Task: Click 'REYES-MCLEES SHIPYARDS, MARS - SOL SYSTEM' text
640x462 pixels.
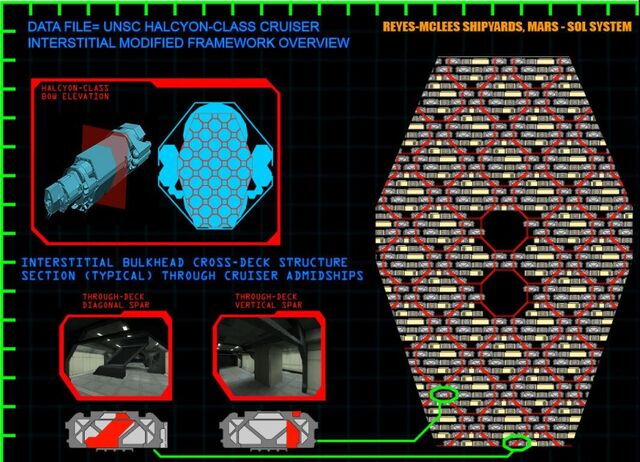Action: point(507,27)
